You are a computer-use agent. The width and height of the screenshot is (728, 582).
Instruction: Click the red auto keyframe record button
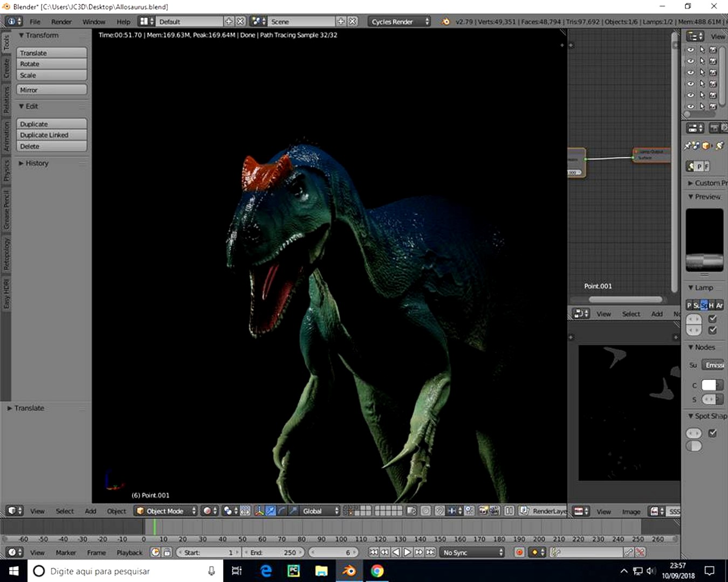[519, 552]
